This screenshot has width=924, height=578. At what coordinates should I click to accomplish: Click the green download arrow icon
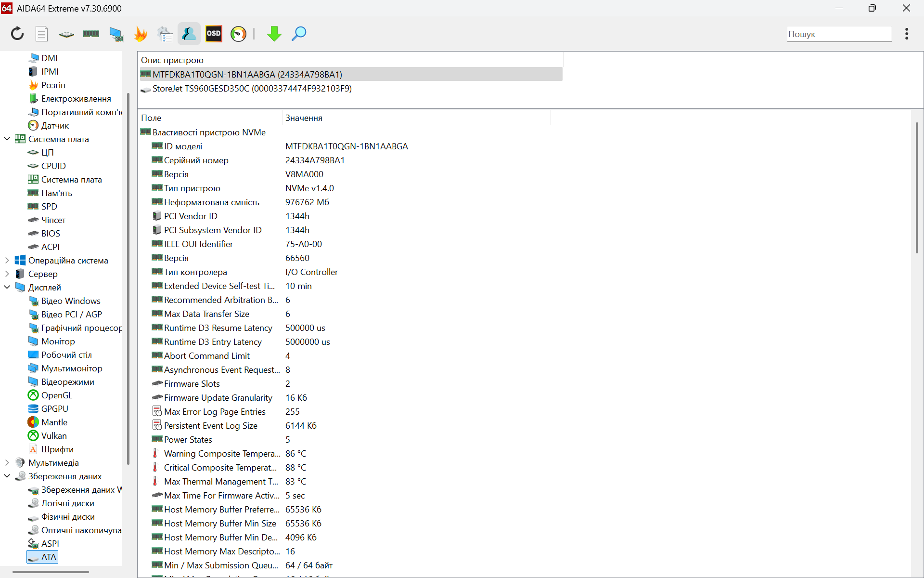coord(274,34)
